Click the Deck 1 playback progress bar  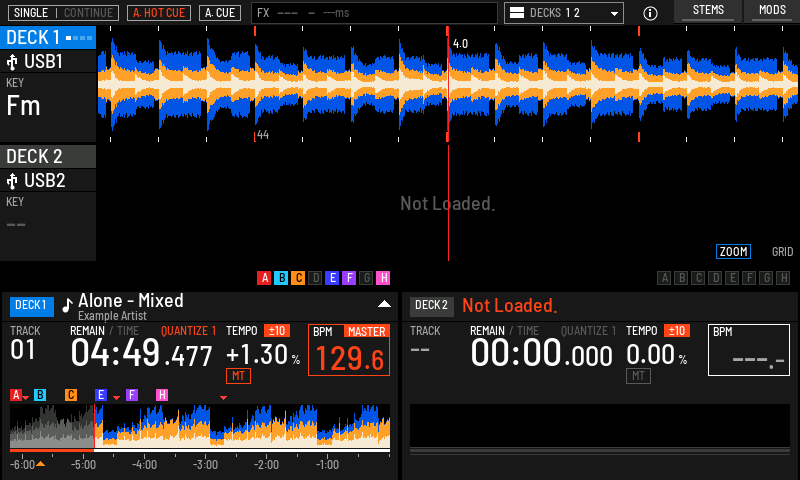pyautogui.click(x=200, y=450)
